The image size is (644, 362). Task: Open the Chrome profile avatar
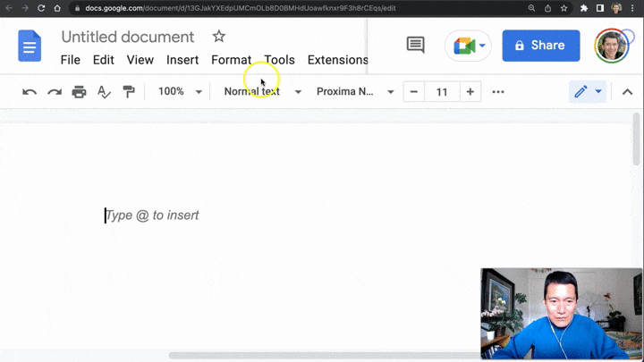(616, 8)
